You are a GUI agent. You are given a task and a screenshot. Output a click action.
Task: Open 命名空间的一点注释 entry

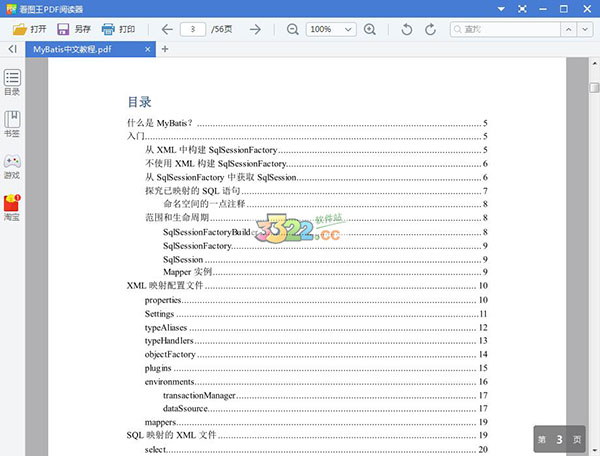point(325,204)
